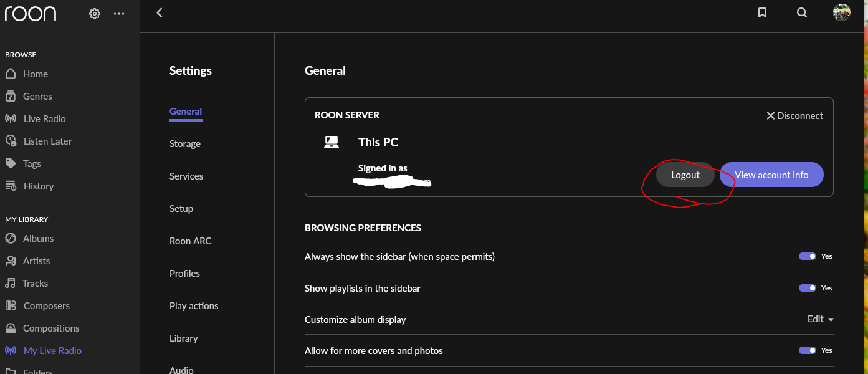Switch to the Roon ARC settings tab
This screenshot has height=374, width=868.
(190, 241)
